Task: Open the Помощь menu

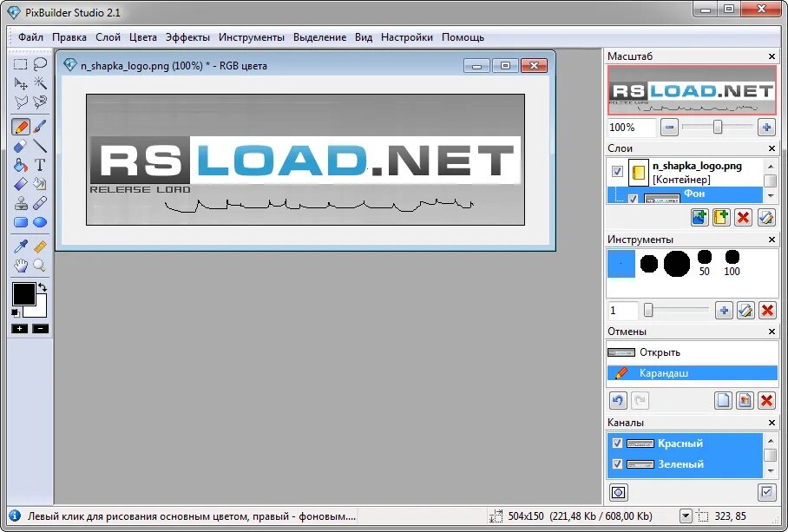Action: [x=463, y=37]
